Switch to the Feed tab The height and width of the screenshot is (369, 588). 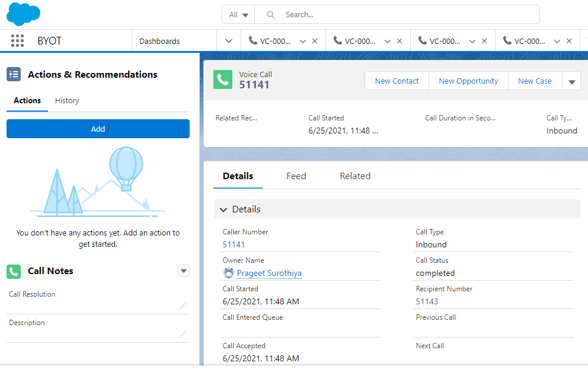(296, 176)
